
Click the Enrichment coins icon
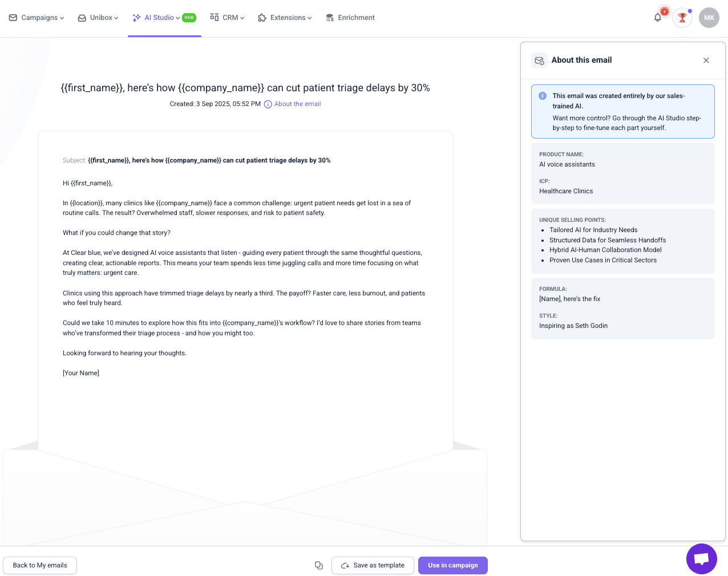330,18
